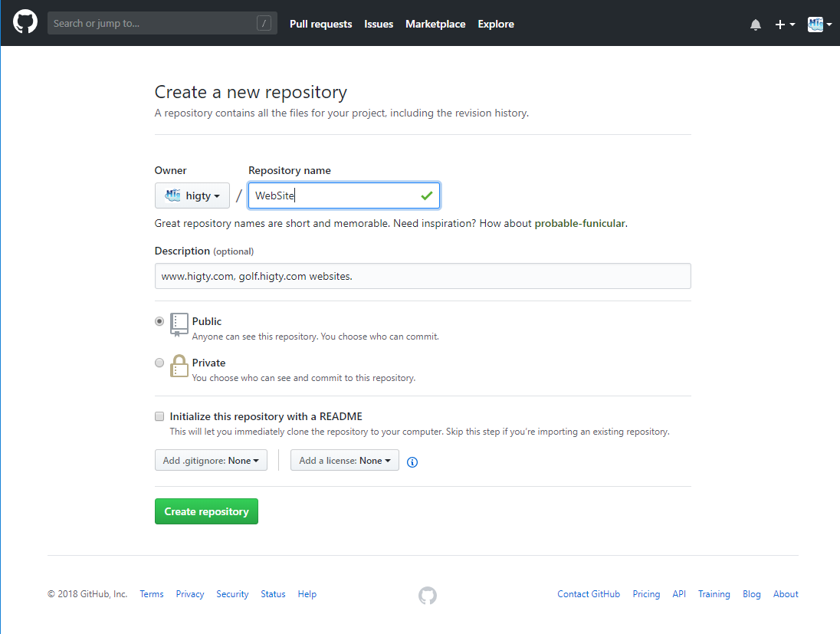
Task: Select the Public repository option
Action: (x=159, y=321)
